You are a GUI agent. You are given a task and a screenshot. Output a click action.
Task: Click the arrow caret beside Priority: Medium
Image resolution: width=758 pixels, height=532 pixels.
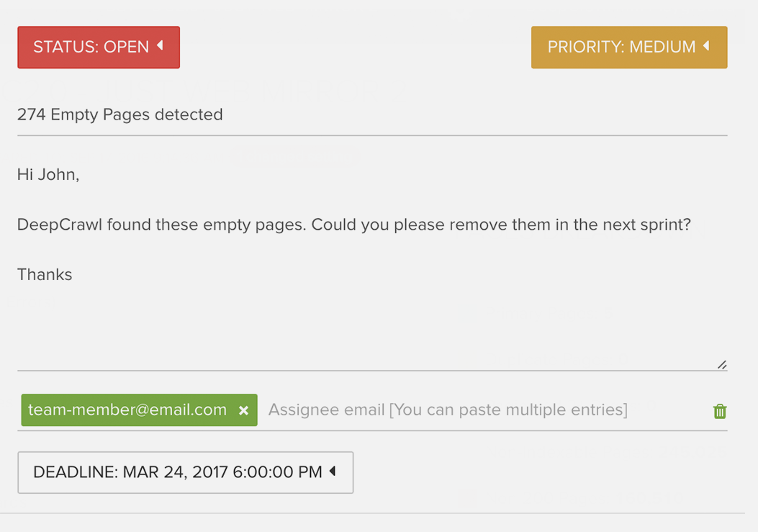point(706,46)
